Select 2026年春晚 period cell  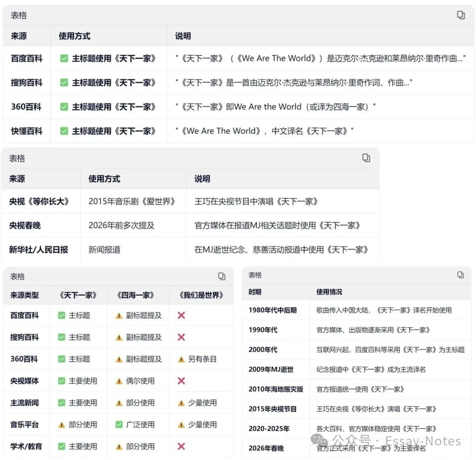coord(266,448)
